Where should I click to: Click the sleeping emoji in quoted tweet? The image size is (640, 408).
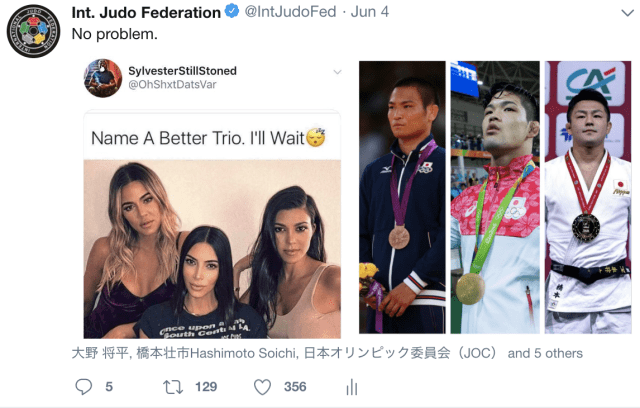point(316,137)
